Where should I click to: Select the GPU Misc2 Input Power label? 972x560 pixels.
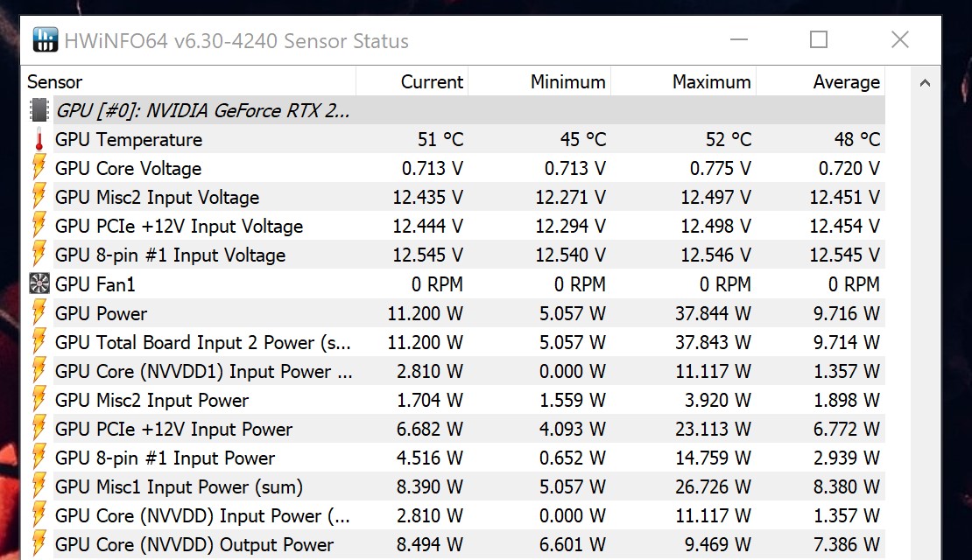coord(151,400)
